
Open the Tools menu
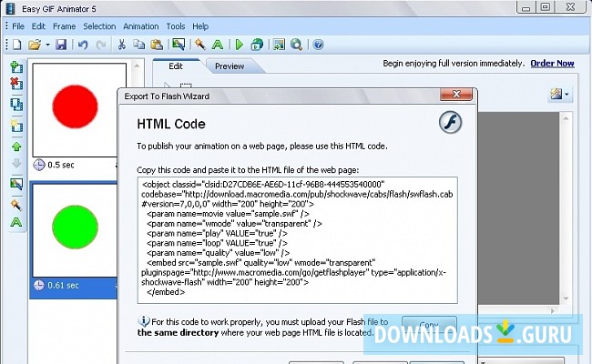pyautogui.click(x=176, y=26)
